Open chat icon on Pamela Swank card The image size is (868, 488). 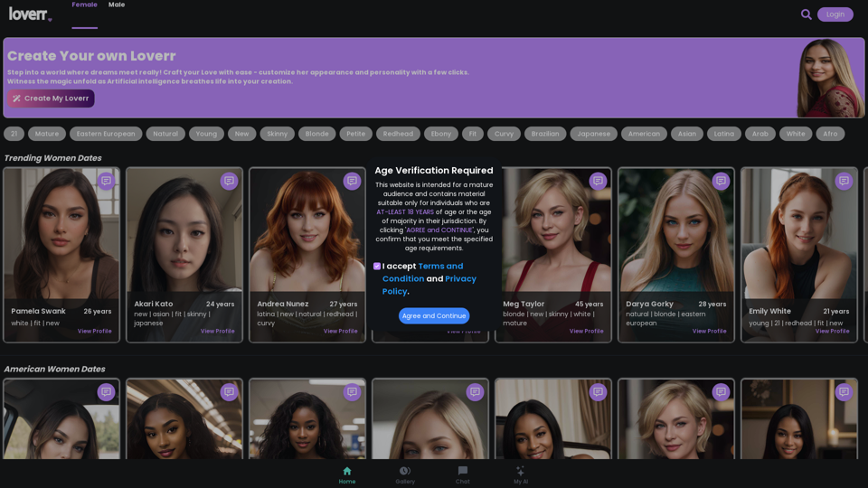pyautogui.click(x=107, y=181)
